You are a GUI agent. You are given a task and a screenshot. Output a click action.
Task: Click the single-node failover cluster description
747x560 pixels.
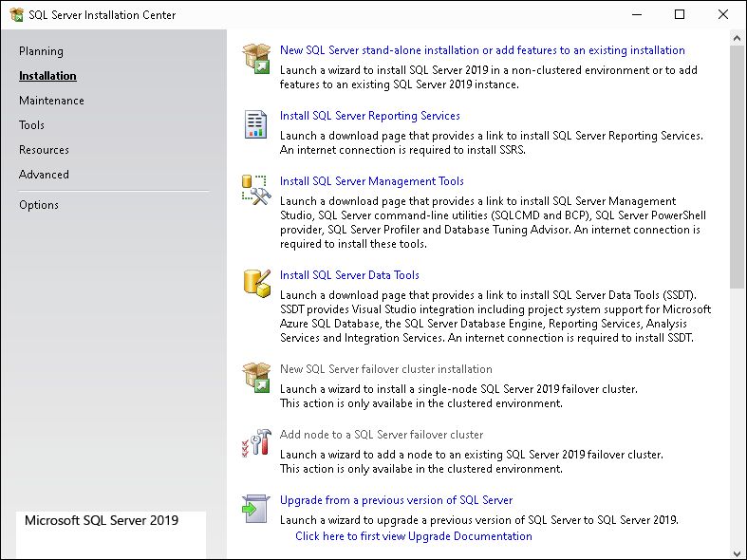click(x=458, y=396)
